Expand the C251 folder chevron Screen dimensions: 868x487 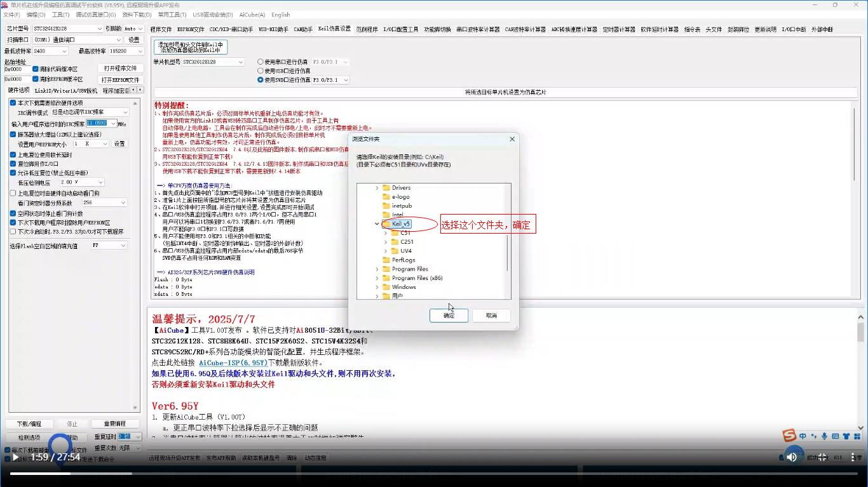[386, 242]
